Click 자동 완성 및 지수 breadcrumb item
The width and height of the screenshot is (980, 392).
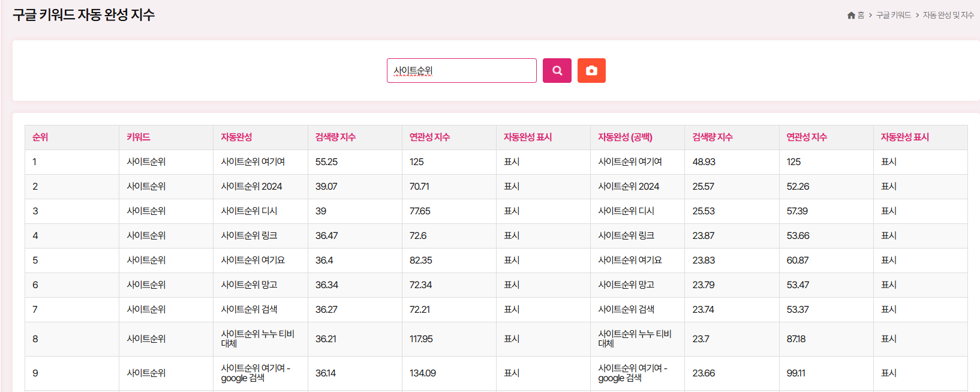pos(948,15)
